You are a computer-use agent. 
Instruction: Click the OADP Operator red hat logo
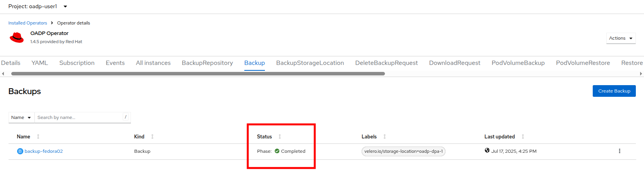click(17, 38)
